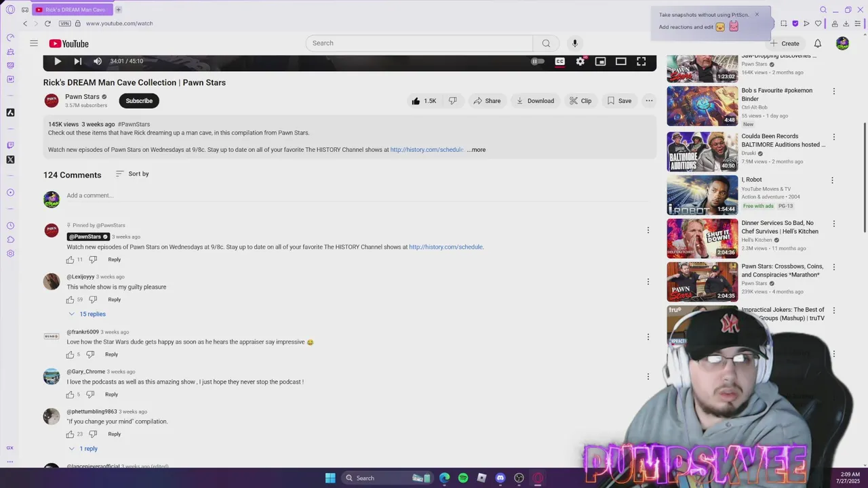Open options menu for Lexijoyyy comment
This screenshot has width=868, height=488.
[x=648, y=282]
